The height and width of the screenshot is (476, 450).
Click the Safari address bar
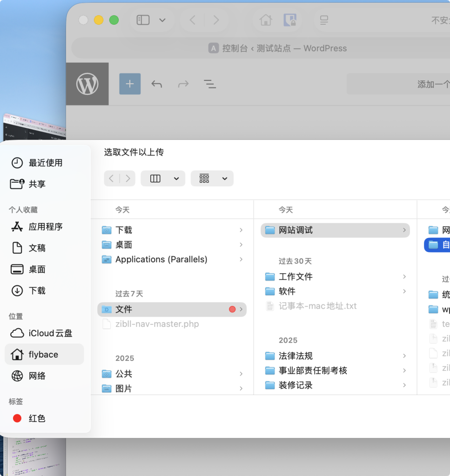click(x=277, y=48)
